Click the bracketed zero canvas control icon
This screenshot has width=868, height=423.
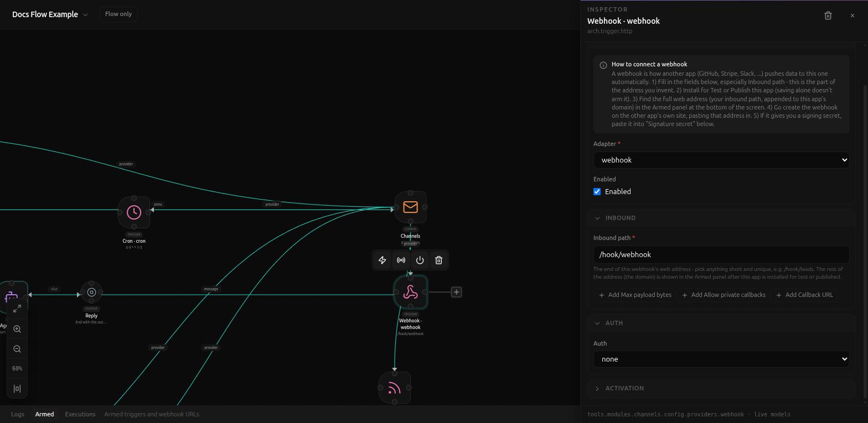pyautogui.click(x=17, y=389)
